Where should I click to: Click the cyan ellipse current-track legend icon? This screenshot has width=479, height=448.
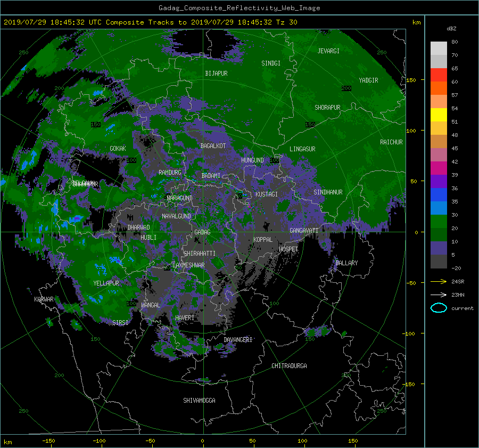click(x=439, y=308)
